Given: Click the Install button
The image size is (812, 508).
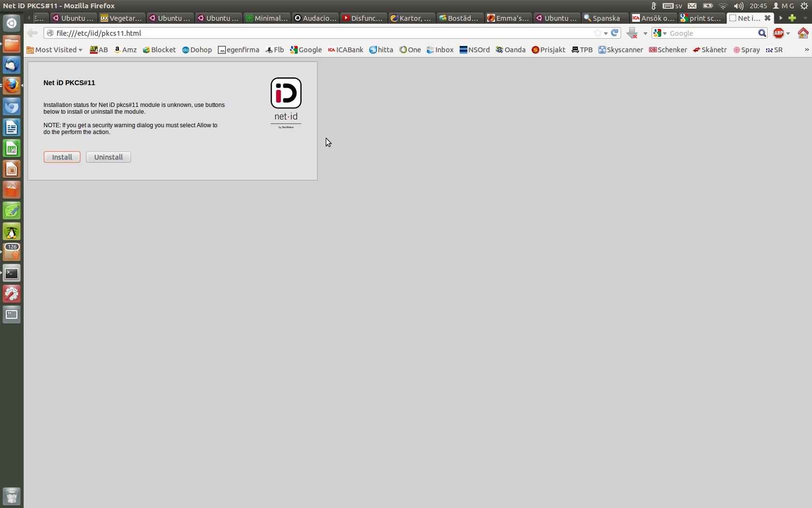Looking at the screenshot, I should pyautogui.click(x=62, y=157).
